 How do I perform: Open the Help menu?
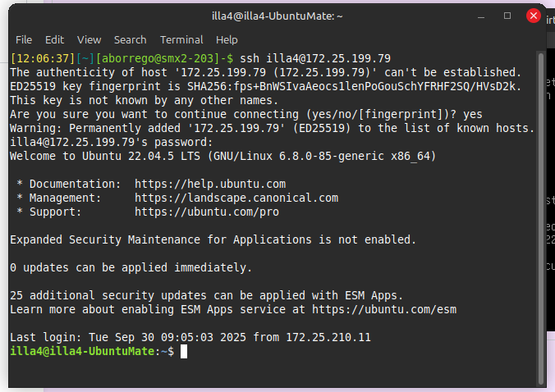point(227,39)
